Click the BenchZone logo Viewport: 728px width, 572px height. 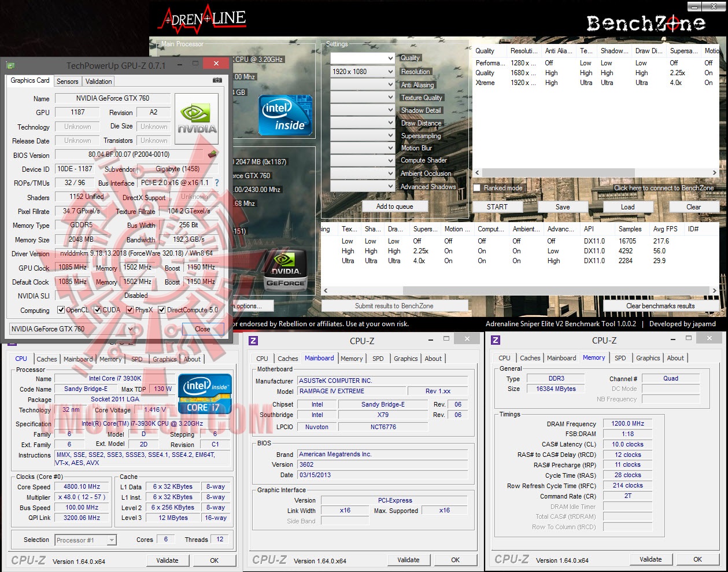pos(646,23)
